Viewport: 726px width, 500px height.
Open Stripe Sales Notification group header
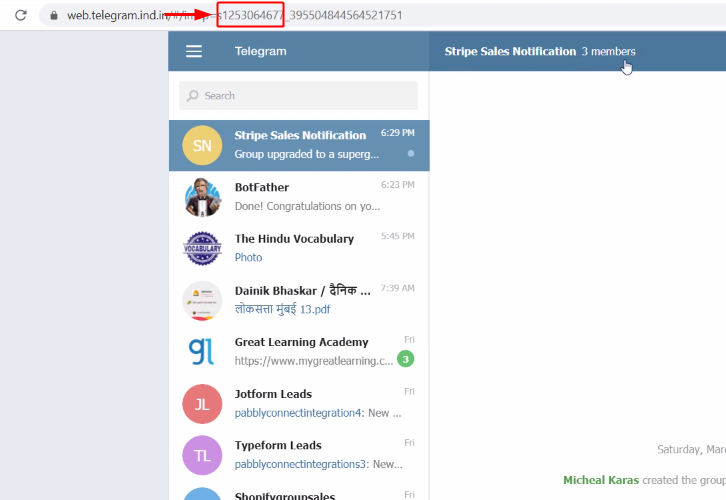point(510,51)
